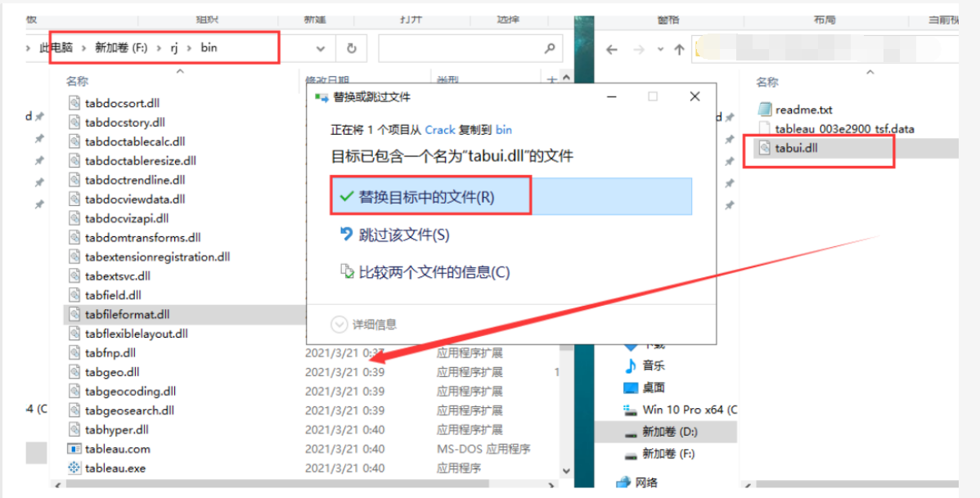The image size is (980, 498).
Task: Select the tabfnp.dll file icon
Action: tap(74, 353)
